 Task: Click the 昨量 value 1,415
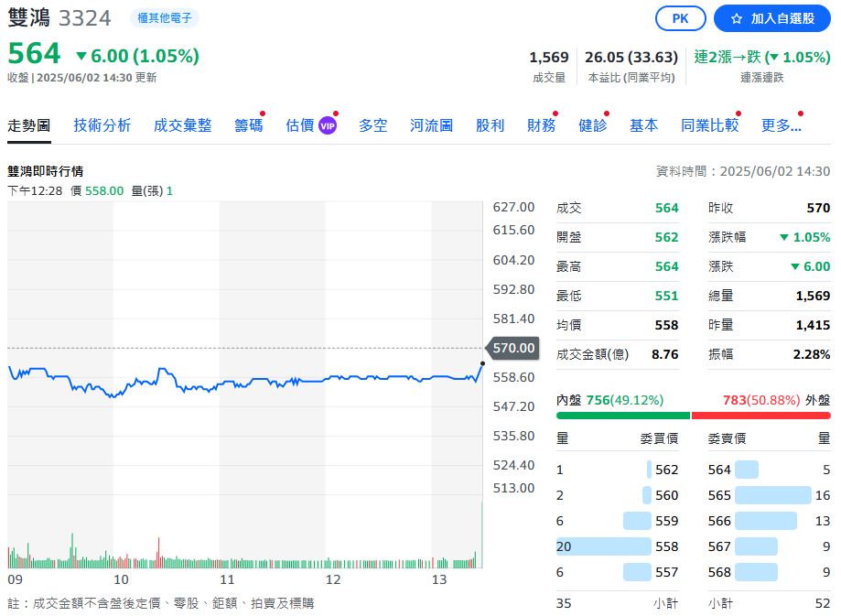[x=814, y=325]
